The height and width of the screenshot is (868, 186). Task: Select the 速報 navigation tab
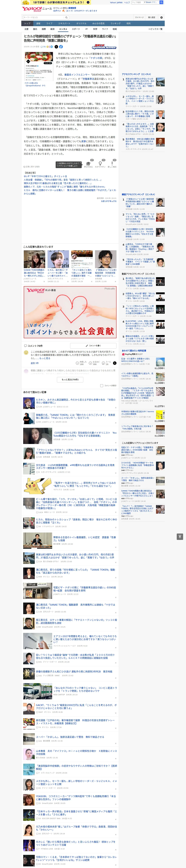pos(38,23)
